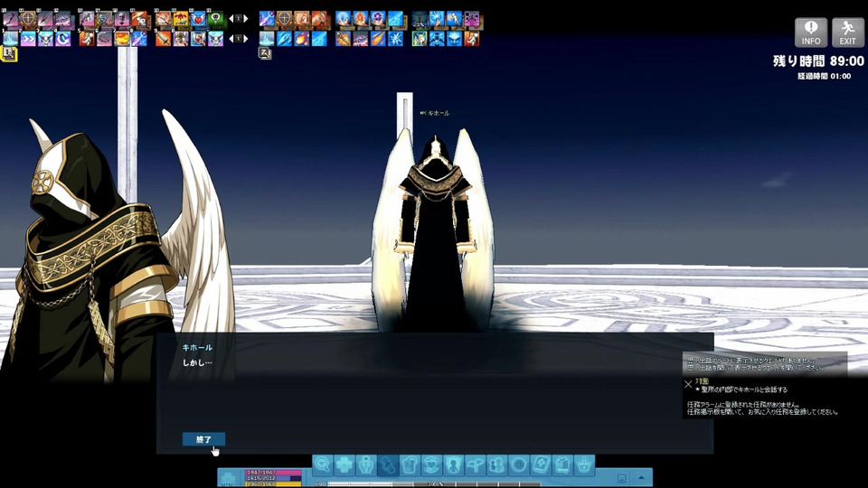This screenshot has height=488, width=868.
Task: Use the running man skill in slot 5
Action: point(87,38)
